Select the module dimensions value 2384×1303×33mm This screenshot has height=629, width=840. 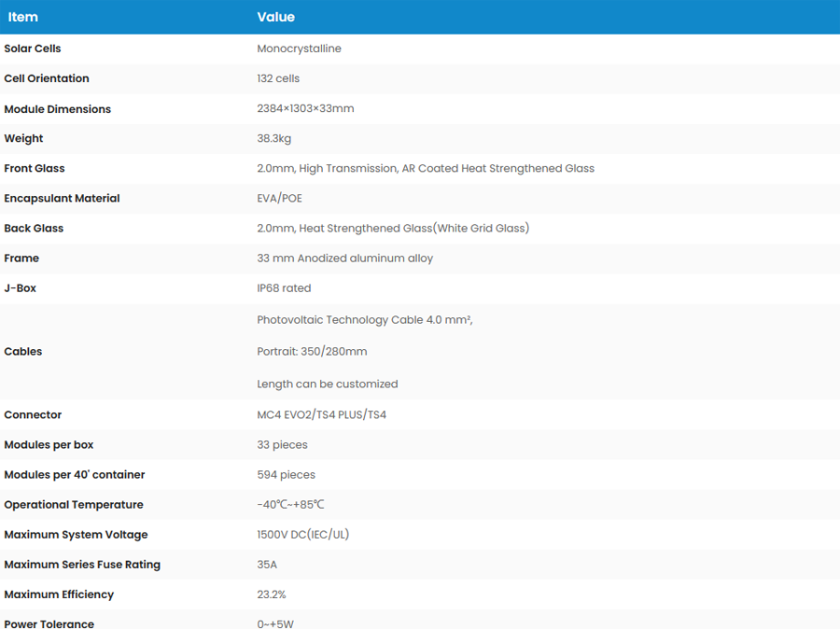click(x=305, y=108)
